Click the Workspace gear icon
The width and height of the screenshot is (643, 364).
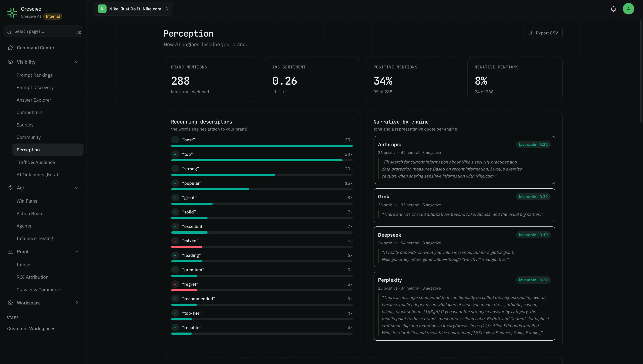pyautogui.click(x=10, y=303)
